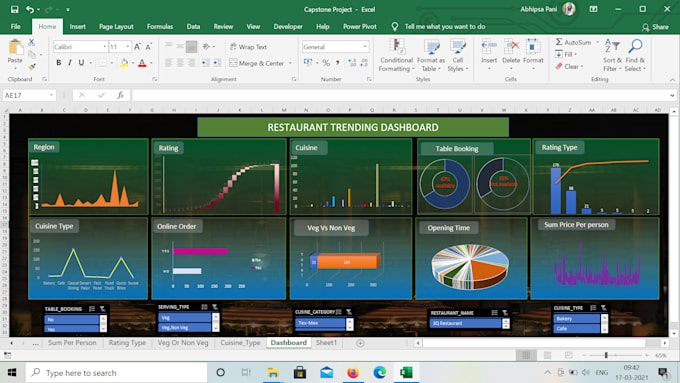
Task: Clear filter on TABLE_BOOKING slicer
Action: coord(102,309)
